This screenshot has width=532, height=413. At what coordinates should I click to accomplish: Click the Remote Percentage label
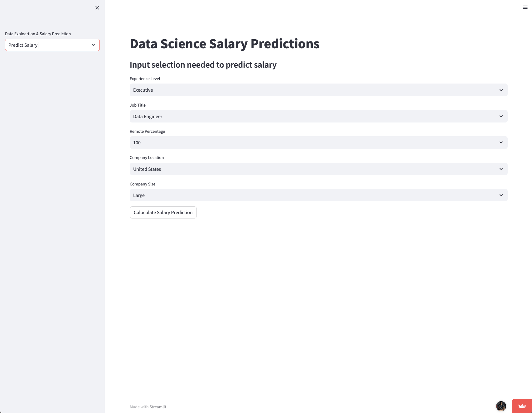(x=147, y=131)
